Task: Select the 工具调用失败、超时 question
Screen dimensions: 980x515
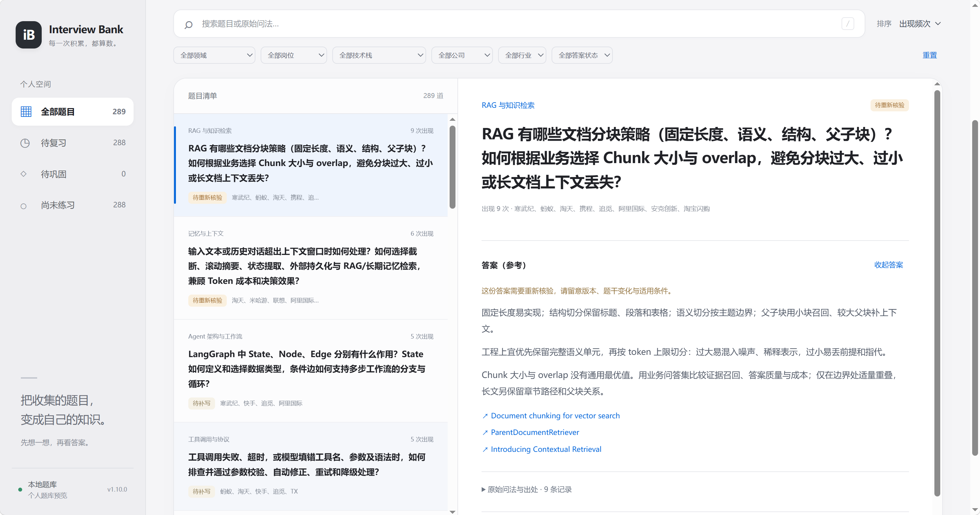Action: (x=310, y=466)
